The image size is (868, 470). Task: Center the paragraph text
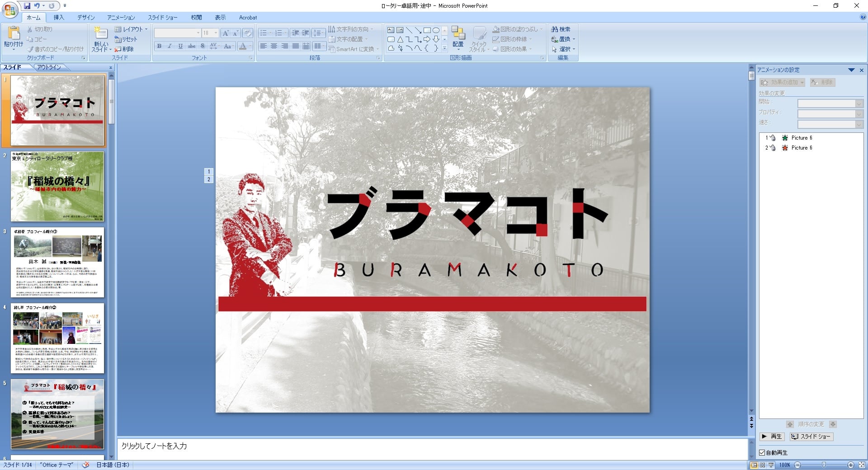[274, 46]
